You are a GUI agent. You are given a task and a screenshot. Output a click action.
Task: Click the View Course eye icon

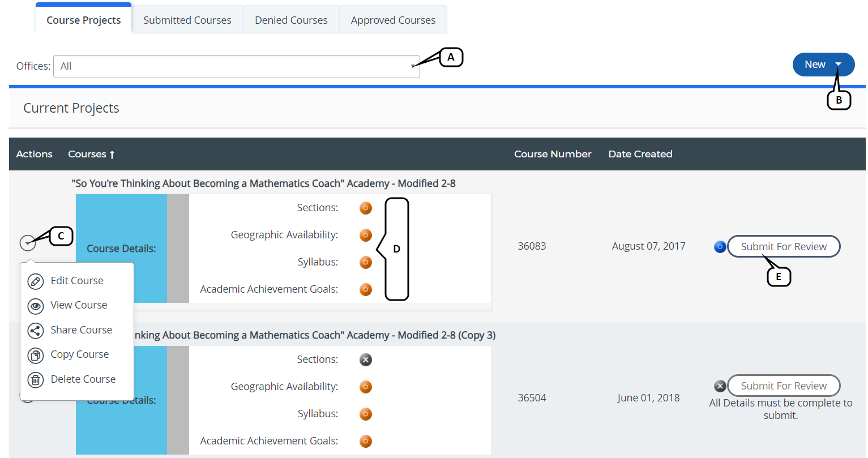click(36, 306)
